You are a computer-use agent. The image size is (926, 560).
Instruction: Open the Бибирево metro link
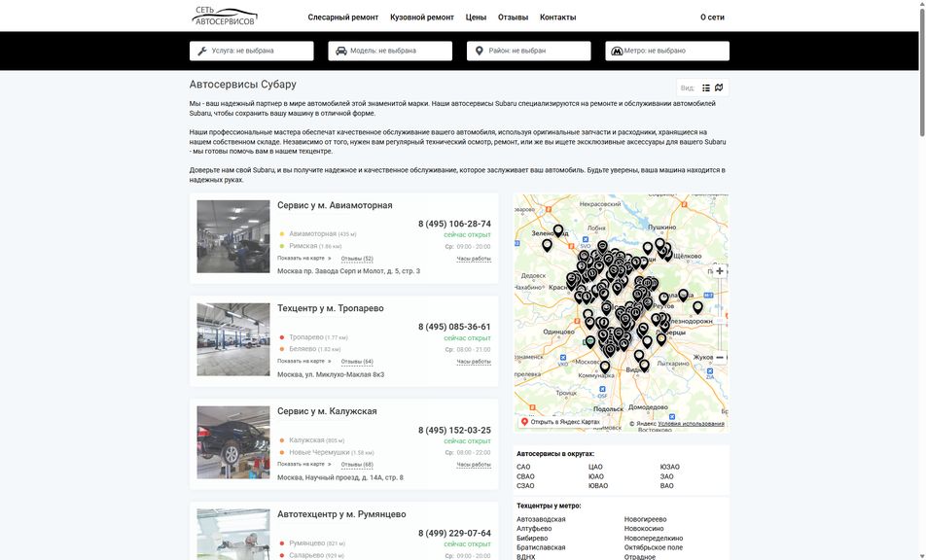pyautogui.click(x=532, y=539)
